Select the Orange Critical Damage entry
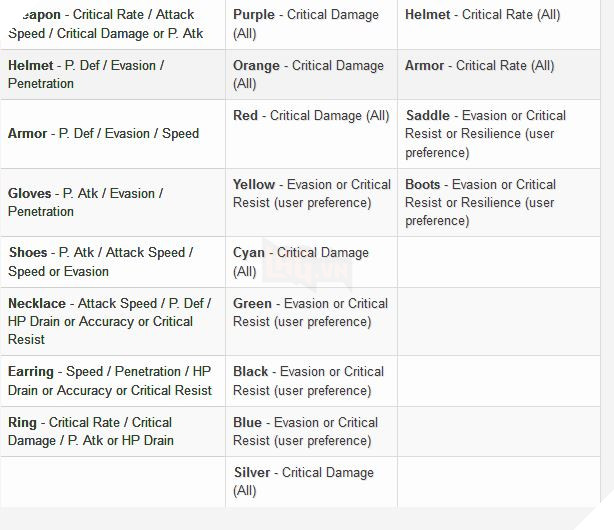The width and height of the screenshot is (614, 530). tap(308, 74)
